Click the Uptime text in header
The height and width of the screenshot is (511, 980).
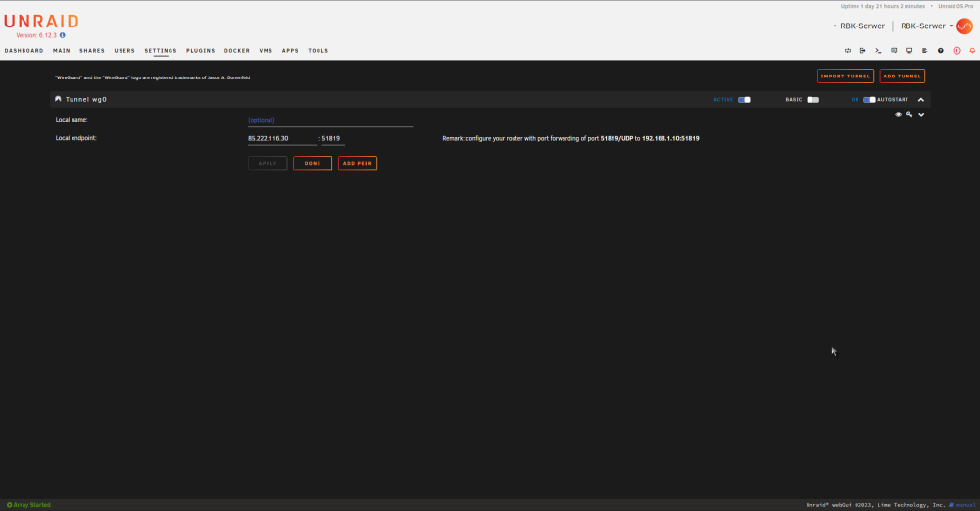click(883, 6)
